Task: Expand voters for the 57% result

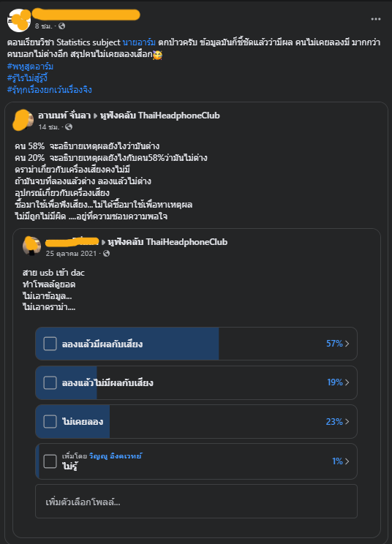Action: pyautogui.click(x=338, y=344)
